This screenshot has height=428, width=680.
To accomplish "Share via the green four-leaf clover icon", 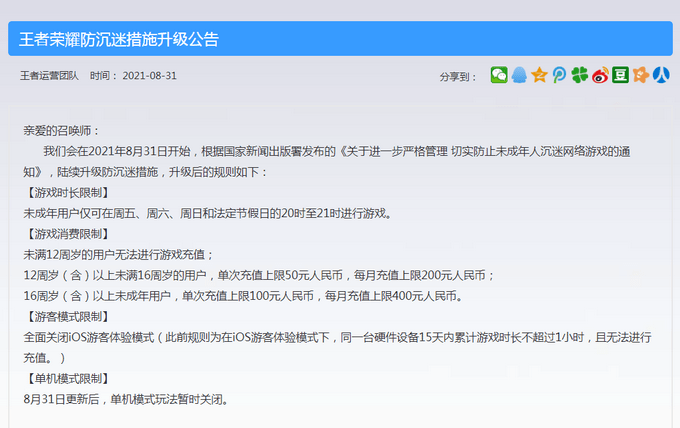I will tap(579, 75).
